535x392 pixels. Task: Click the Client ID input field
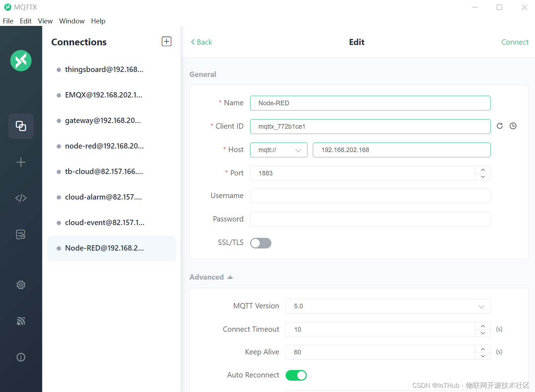[370, 127]
